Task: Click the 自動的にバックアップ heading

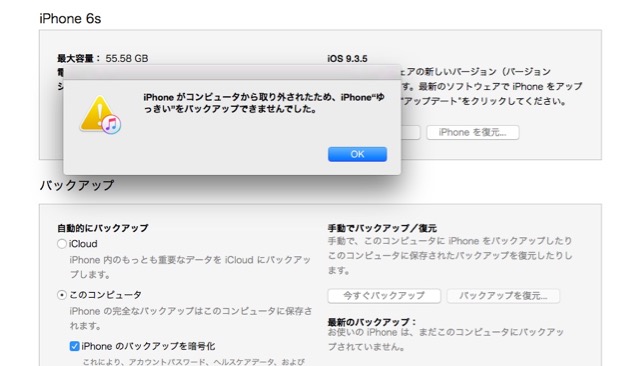Action: (103, 228)
